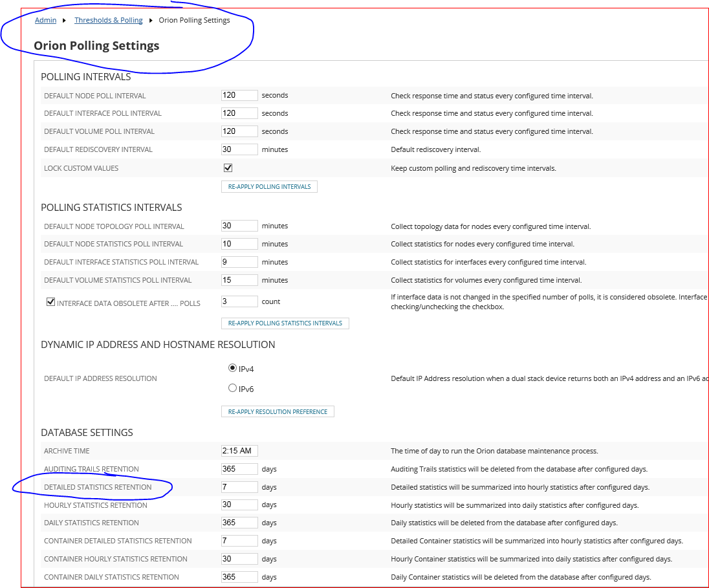This screenshot has width=709, height=588.
Task: Click the Default IP Address Resolution label
Action: [x=100, y=378]
